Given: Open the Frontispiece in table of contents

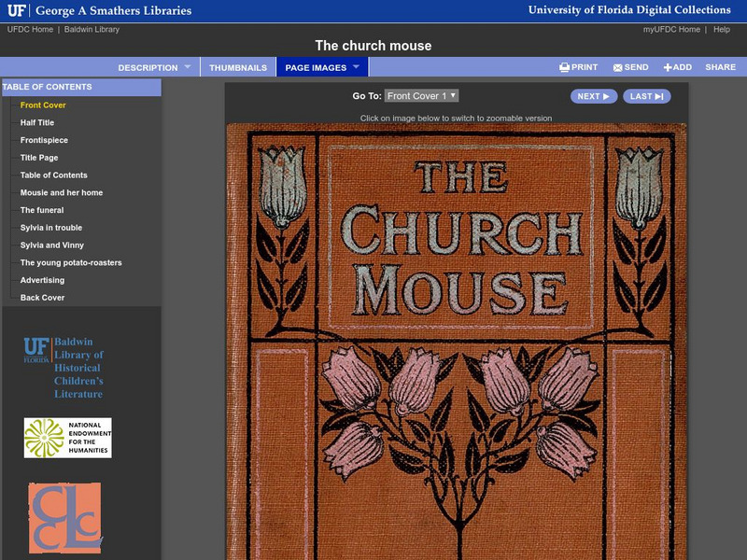Looking at the screenshot, I should [x=44, y=140].
